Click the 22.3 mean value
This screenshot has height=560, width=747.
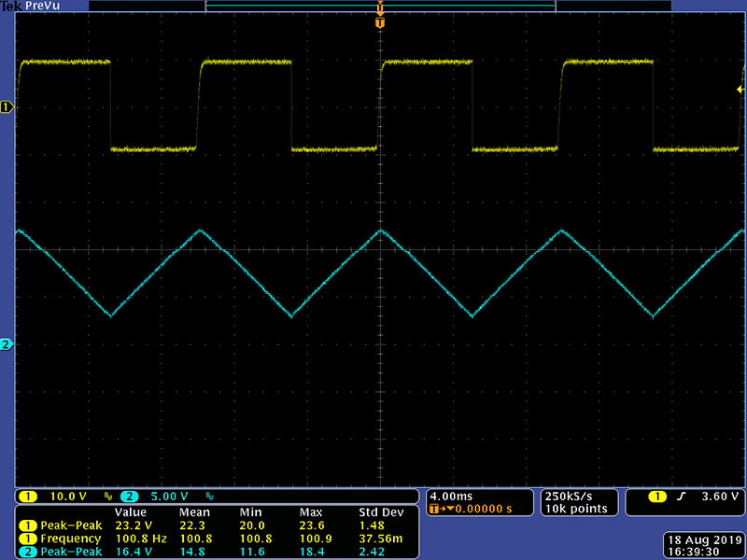(192, 525)
